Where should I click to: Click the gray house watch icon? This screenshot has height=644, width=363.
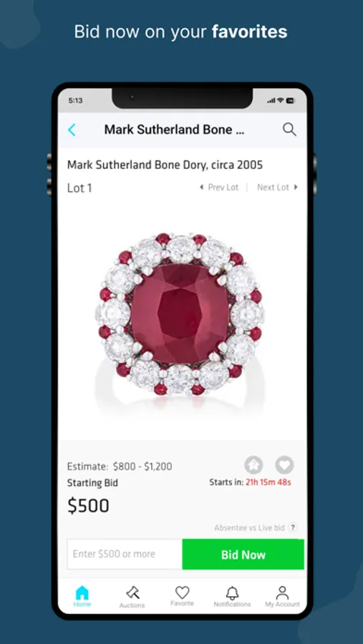(x=253, y=465)
